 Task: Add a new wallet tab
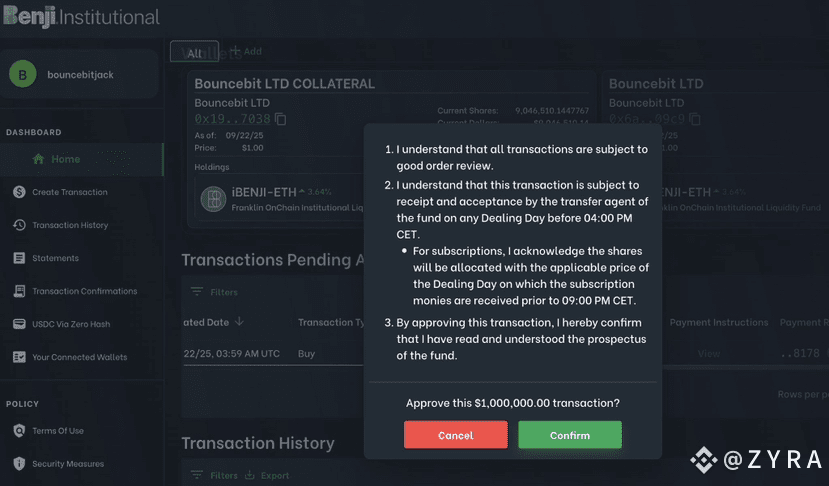[x=245, y=51]
